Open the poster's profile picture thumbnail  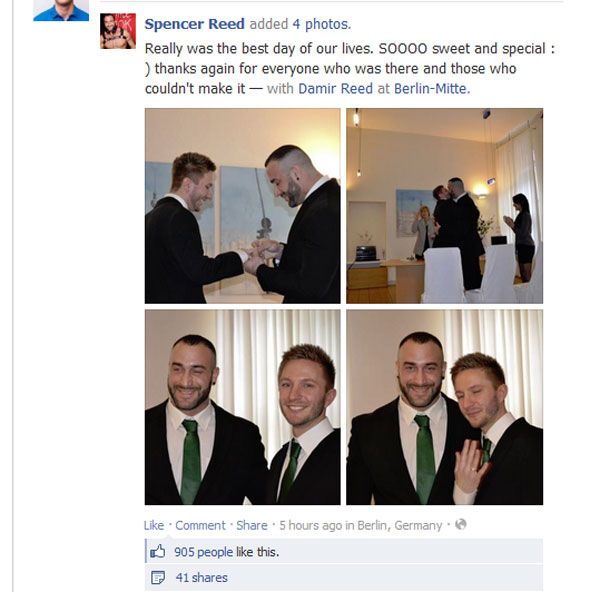pyautogui.click(x=118, y=31)
